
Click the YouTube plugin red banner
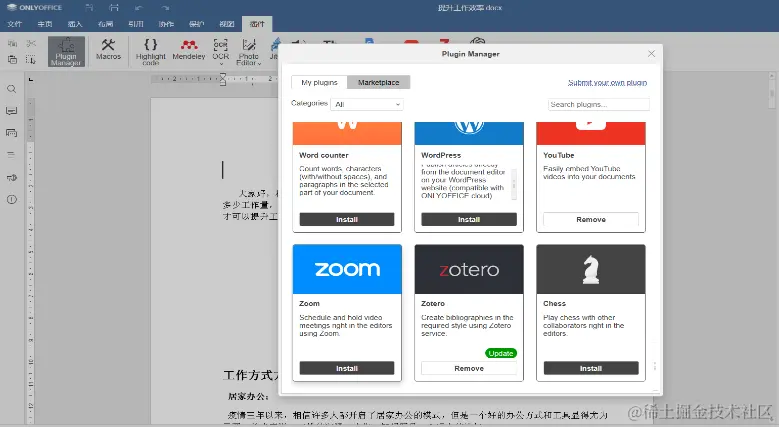(x=591, y=133)
